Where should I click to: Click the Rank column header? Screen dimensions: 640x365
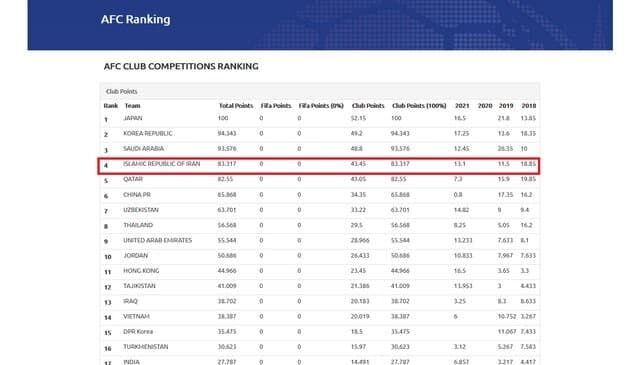[111, 106]
